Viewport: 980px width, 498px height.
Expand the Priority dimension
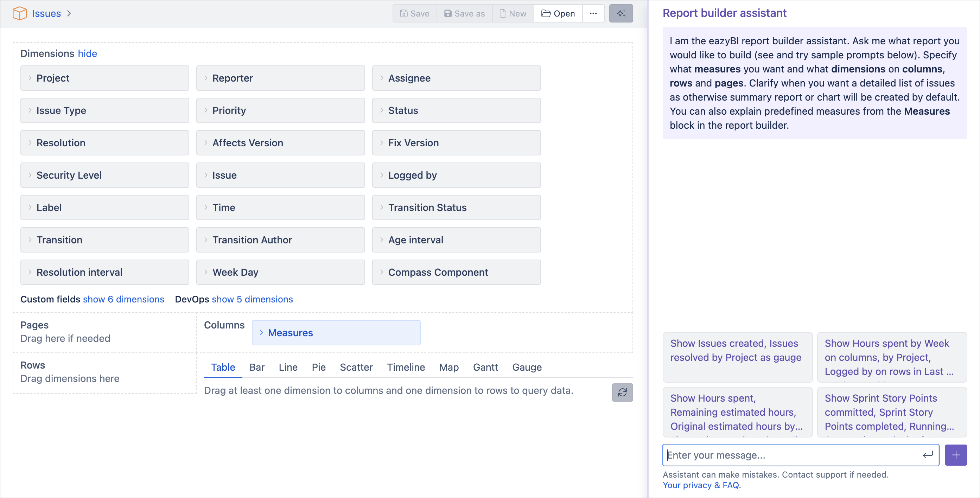click(280, 110)
